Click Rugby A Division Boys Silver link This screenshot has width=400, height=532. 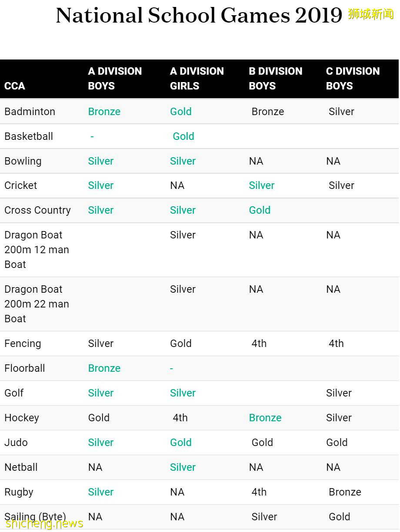100,492
